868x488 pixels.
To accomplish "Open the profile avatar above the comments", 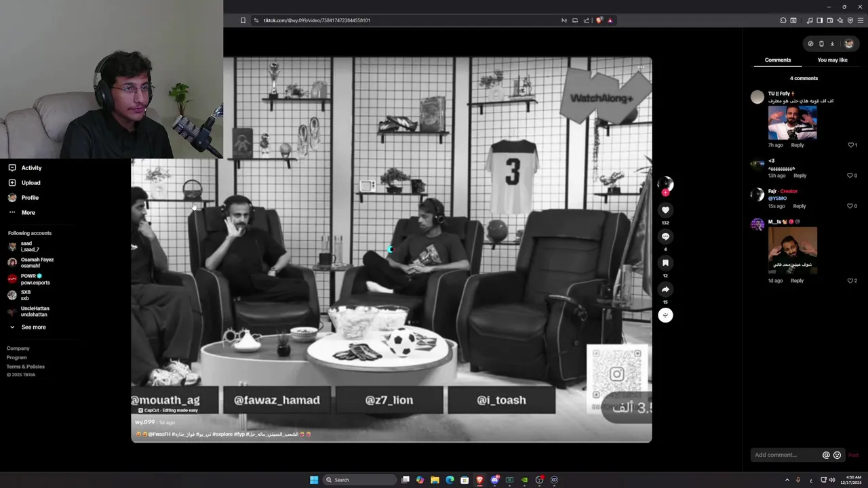I will point(848,44).
